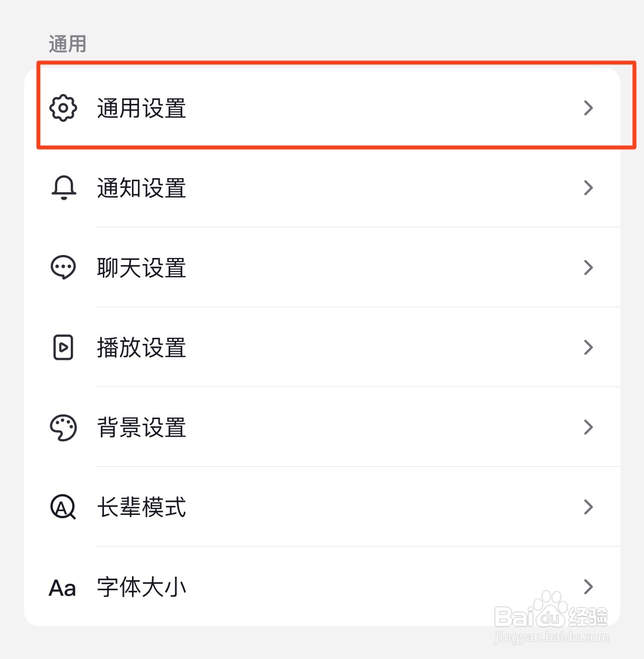
Task: Click the Aa icon beside 字体大小
Action: tap(62, 588)
